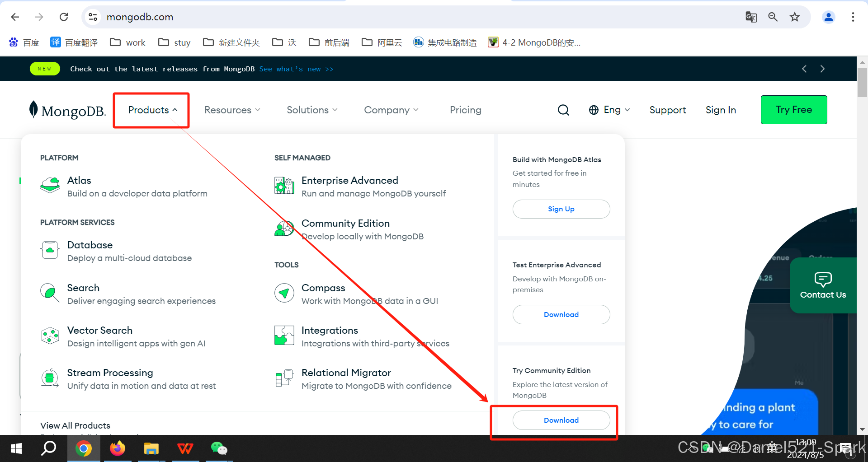Select Compass under Tools
868x462 pixels.
click(x=323, y=288)
